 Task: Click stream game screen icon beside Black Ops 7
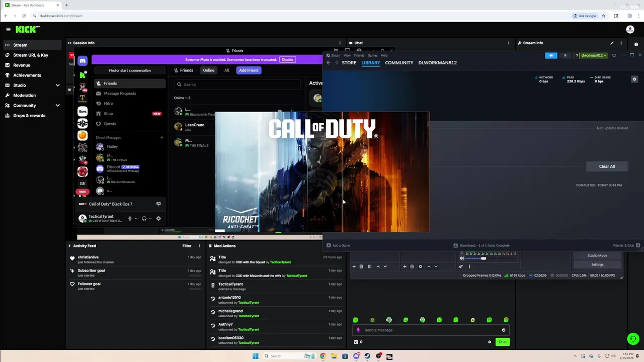pos(158,204)
